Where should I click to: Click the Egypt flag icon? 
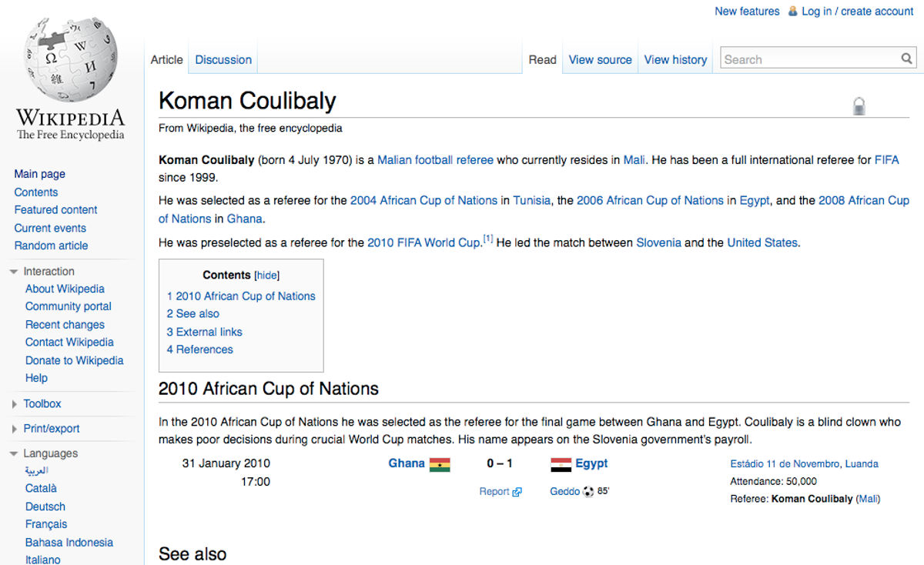(561, 464)
